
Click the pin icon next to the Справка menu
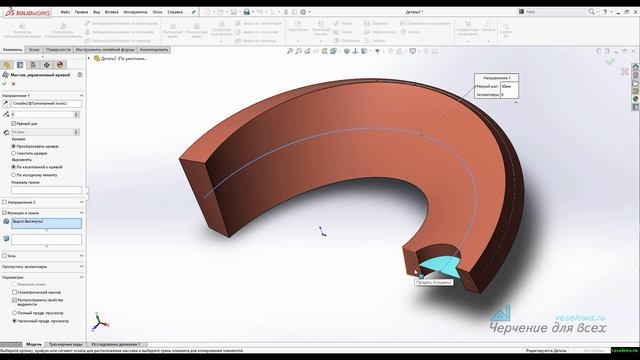(193, 12)
